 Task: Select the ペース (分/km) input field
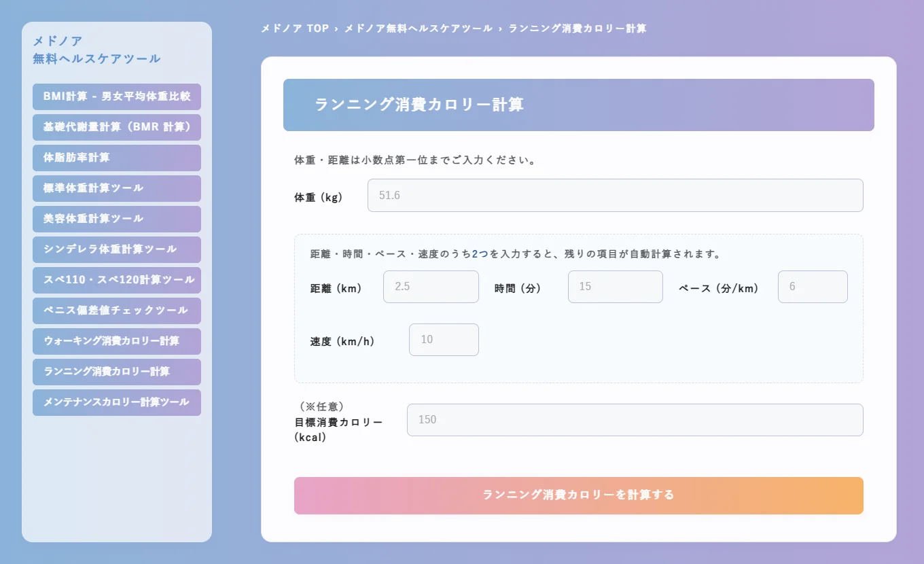pos(813,287)
